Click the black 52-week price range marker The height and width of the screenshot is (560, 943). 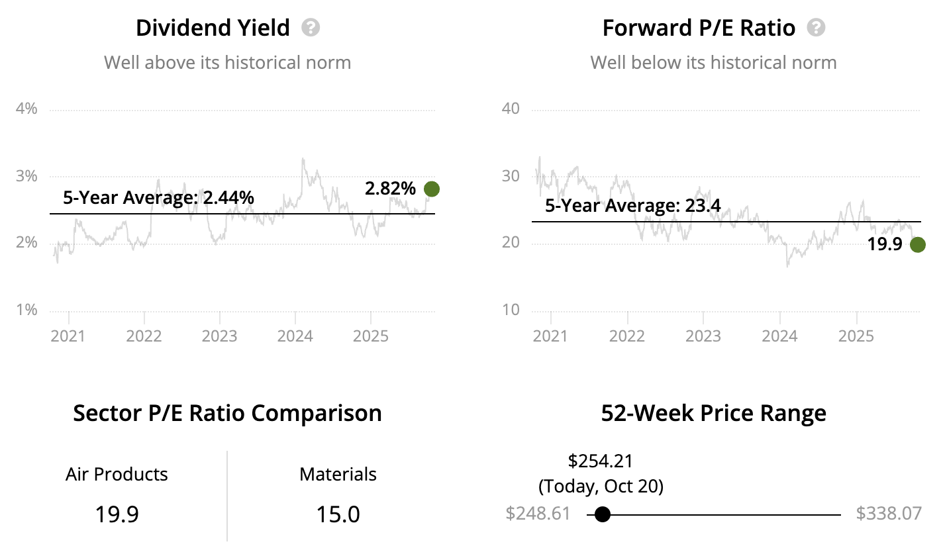pos(602,514)
